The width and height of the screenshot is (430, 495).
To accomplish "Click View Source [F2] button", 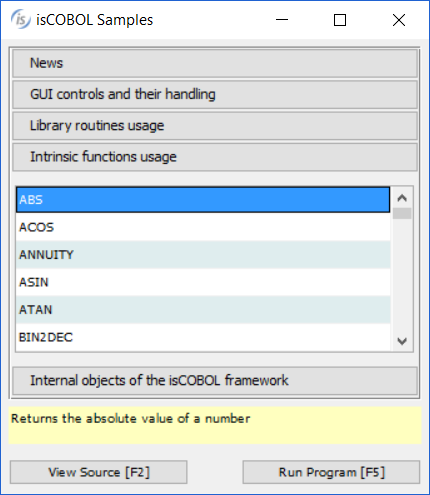I will pos(99,472).
